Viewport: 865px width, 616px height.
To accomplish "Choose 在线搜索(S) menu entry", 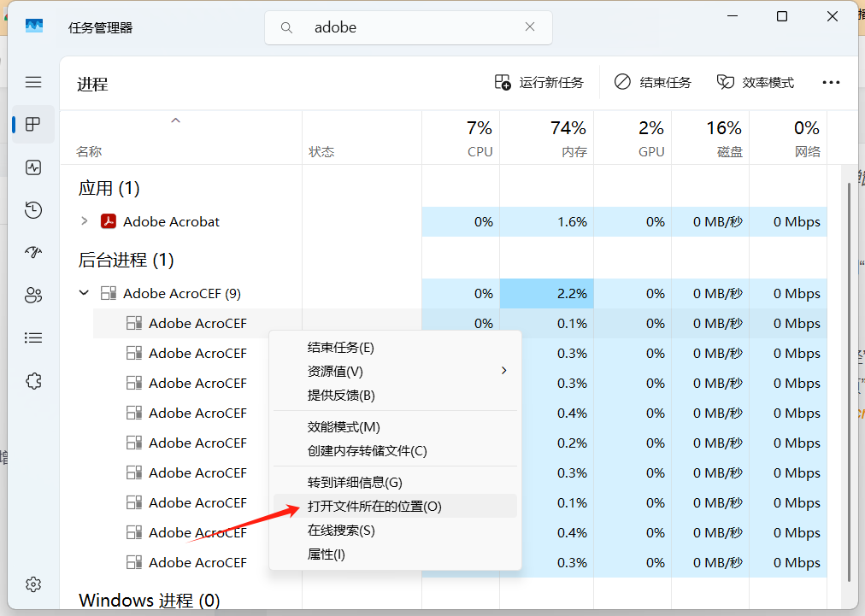I will coord(395,531).
